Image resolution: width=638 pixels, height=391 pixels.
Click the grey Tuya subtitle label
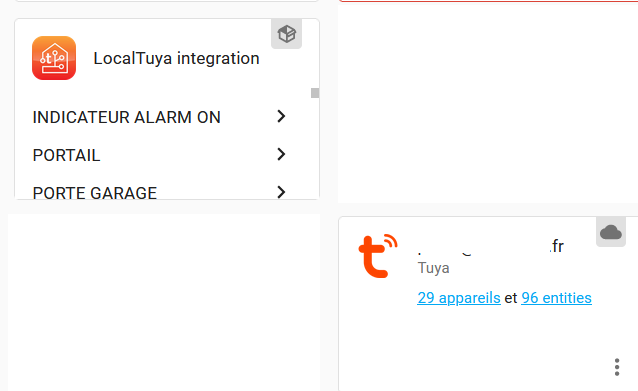[x=433, y=268]
